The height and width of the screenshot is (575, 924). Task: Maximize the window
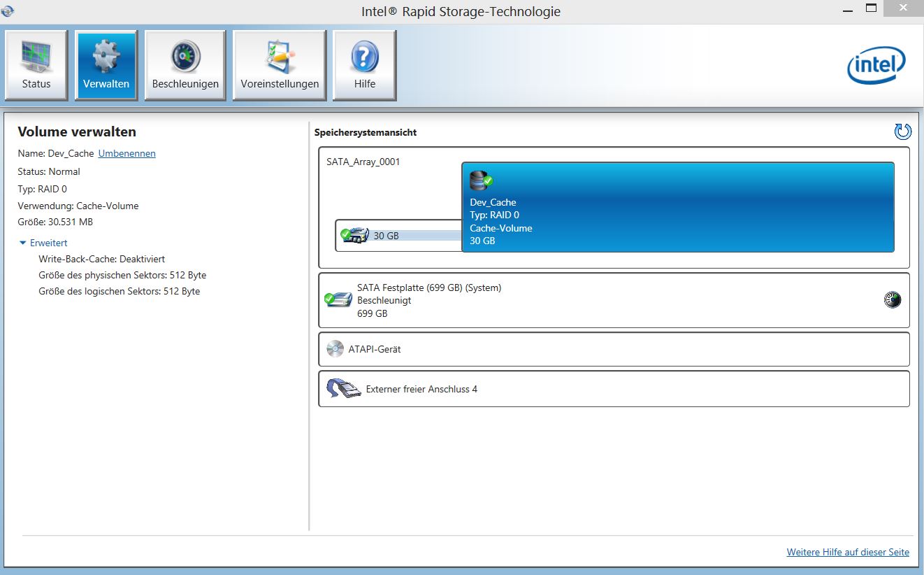pos(871,8)
